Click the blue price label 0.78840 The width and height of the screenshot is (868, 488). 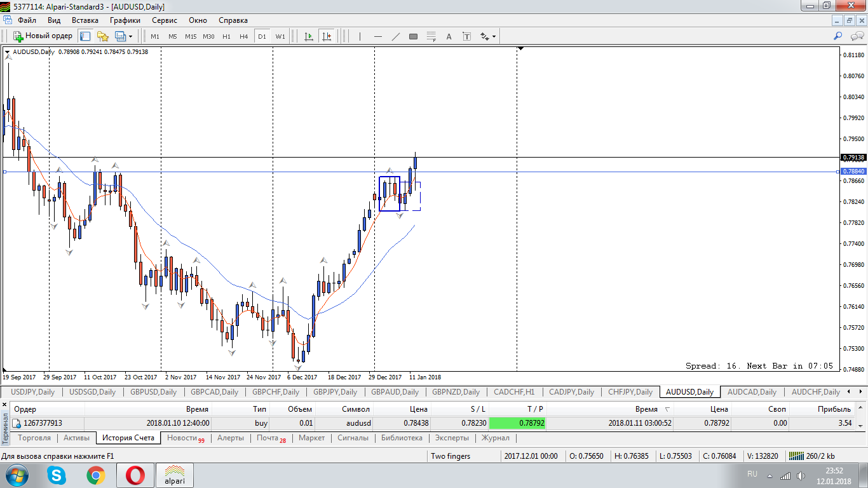coord(853,172)
